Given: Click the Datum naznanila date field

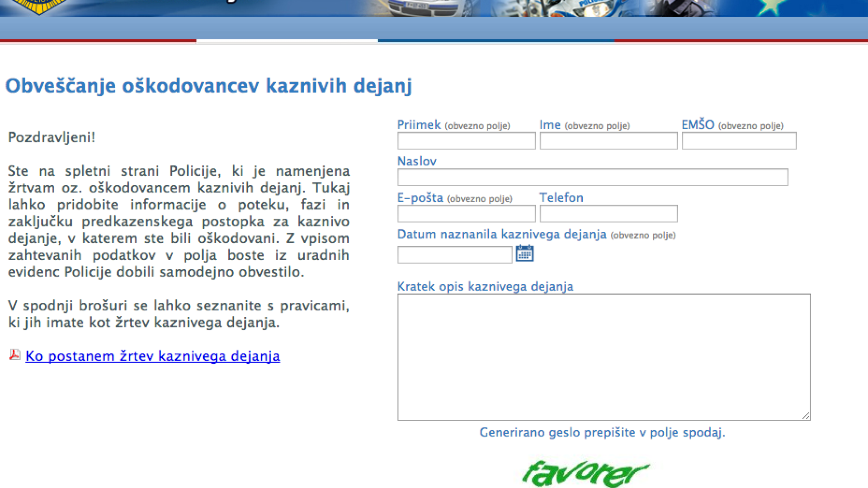Looking at the screenshot, I should 454,255.
